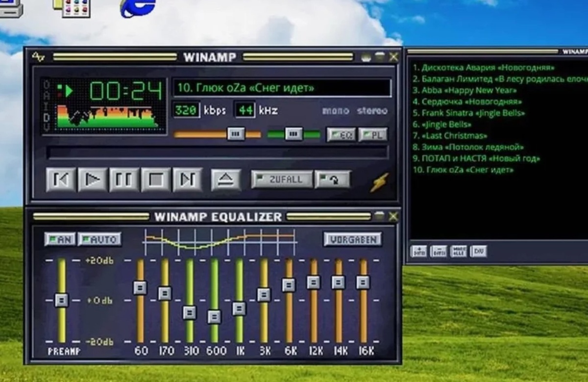
Task: Click the volume slider handle
Action: point(236,134)
